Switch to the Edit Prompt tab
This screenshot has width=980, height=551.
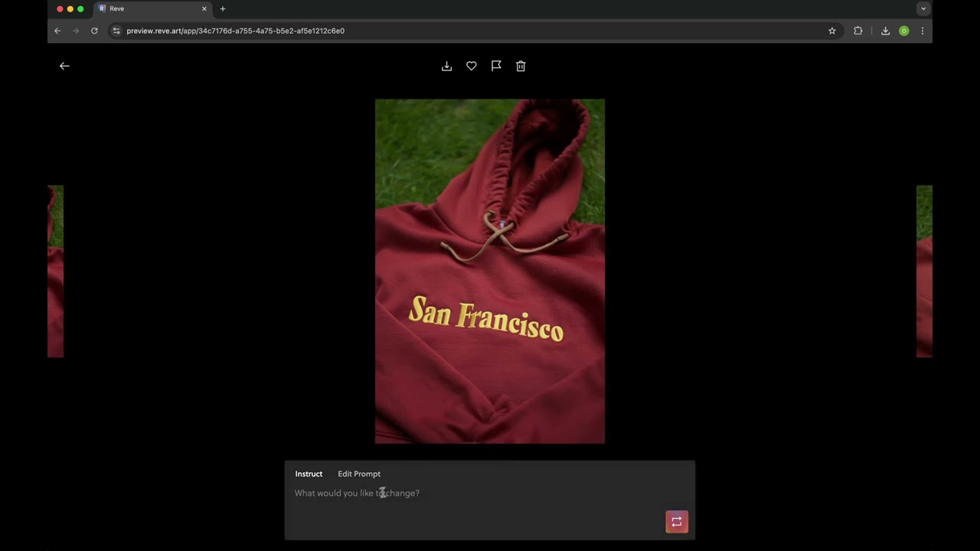(359, 474)
